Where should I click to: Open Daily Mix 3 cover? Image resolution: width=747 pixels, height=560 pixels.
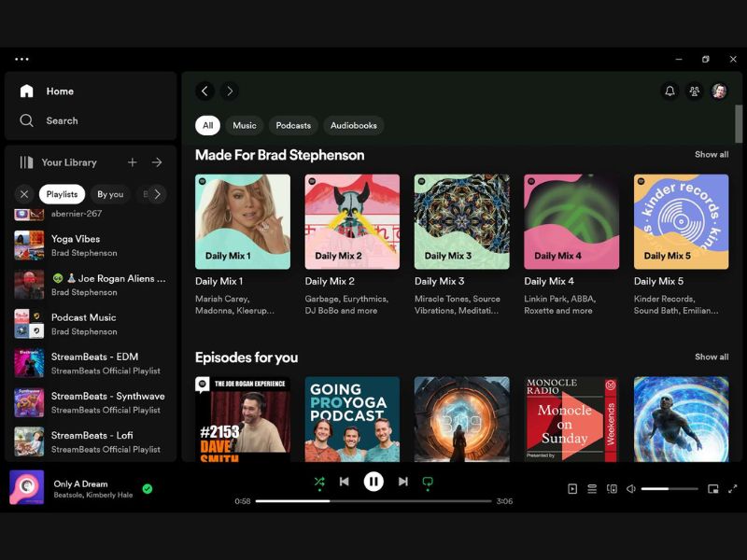(461, 221)
